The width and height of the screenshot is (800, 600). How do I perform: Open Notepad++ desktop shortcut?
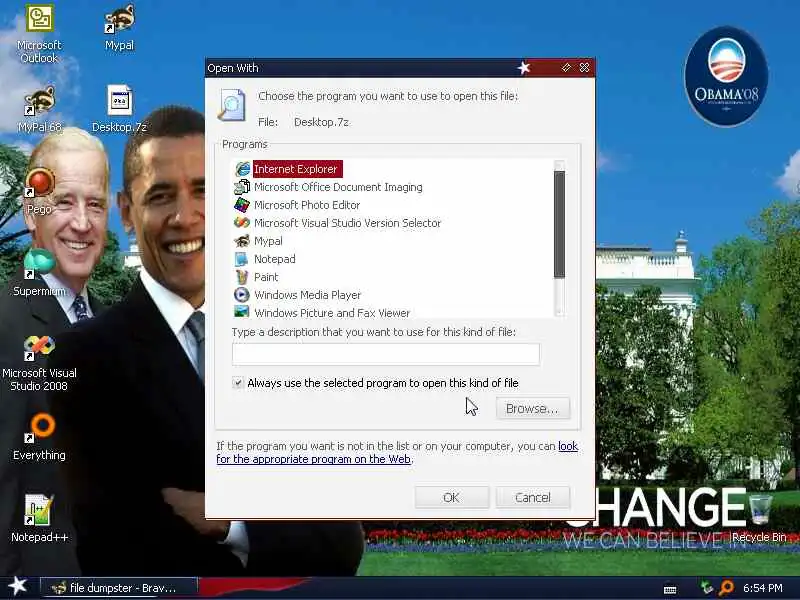click(x=39, y=519)
